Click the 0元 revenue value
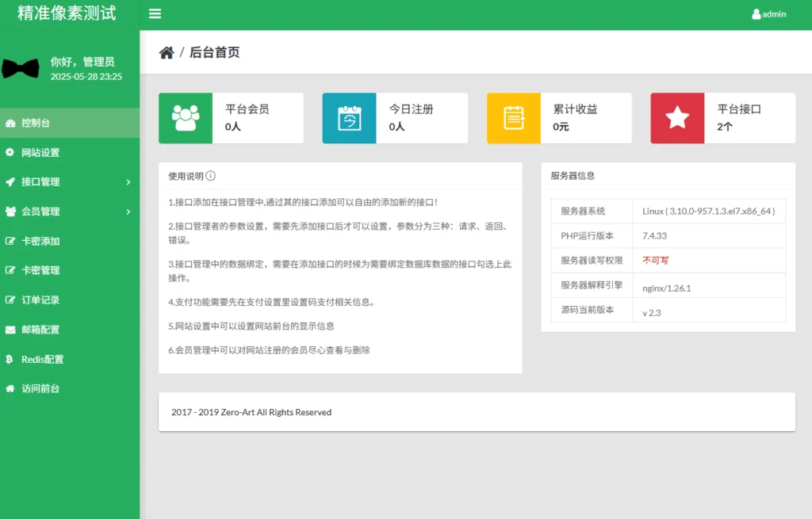812x519 pixels. [x=561, y=127]
